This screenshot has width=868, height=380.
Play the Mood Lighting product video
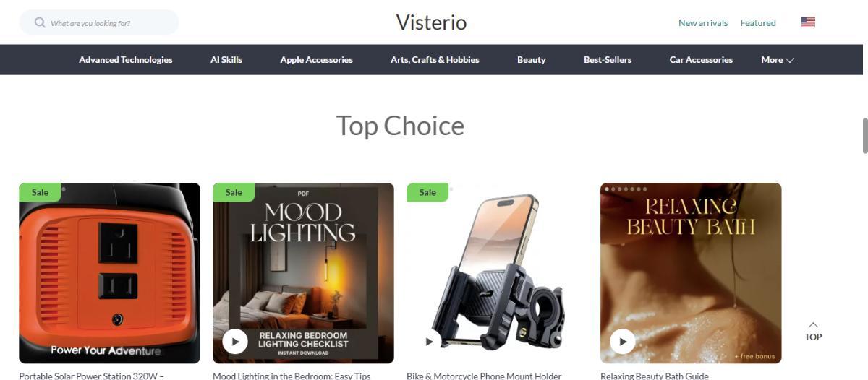[x=235, y=341]
